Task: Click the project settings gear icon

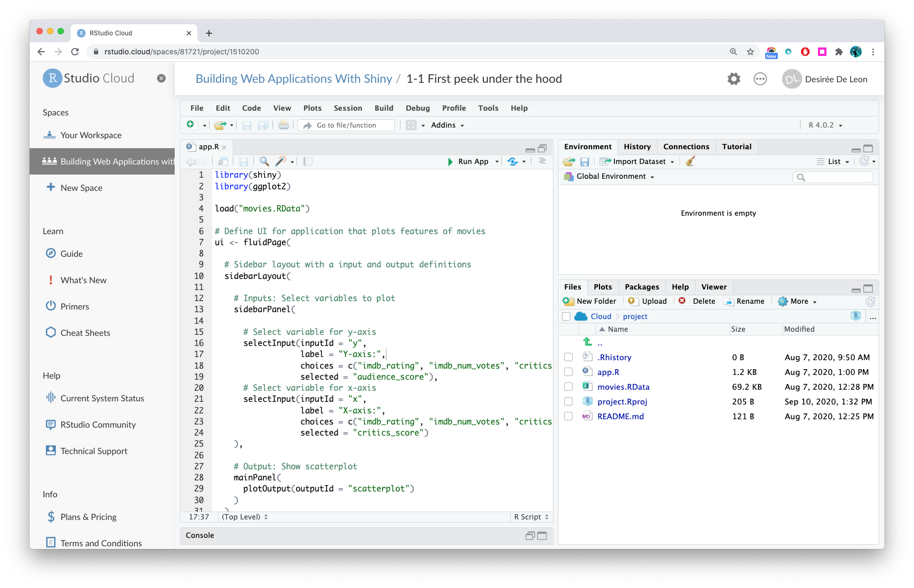Action: 734,79
